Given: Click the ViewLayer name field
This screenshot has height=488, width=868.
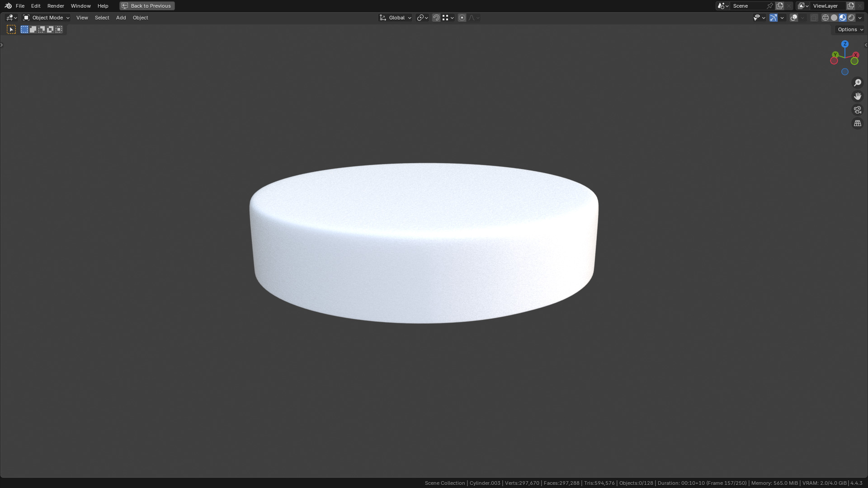Looking at the screenshot, I should (828, 6).
